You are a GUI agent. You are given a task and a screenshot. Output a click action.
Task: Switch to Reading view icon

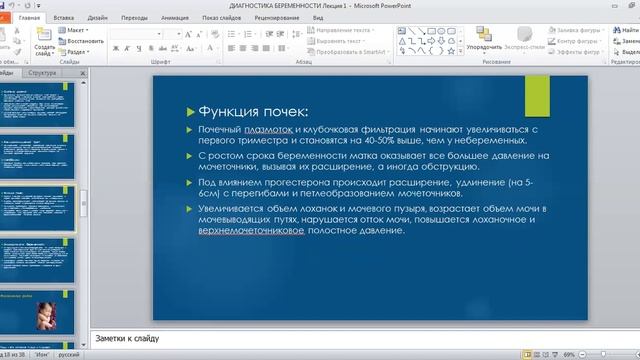pos(546,355)
